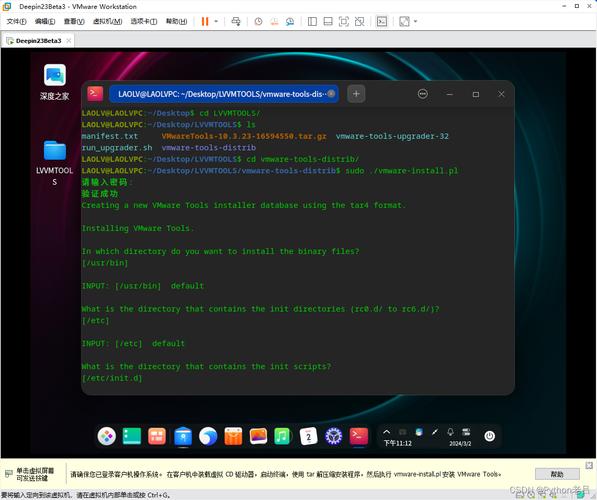Open the 帮助(H) menu
The image size is (597, 500).
pyautogui.click(x=176, y=21)
